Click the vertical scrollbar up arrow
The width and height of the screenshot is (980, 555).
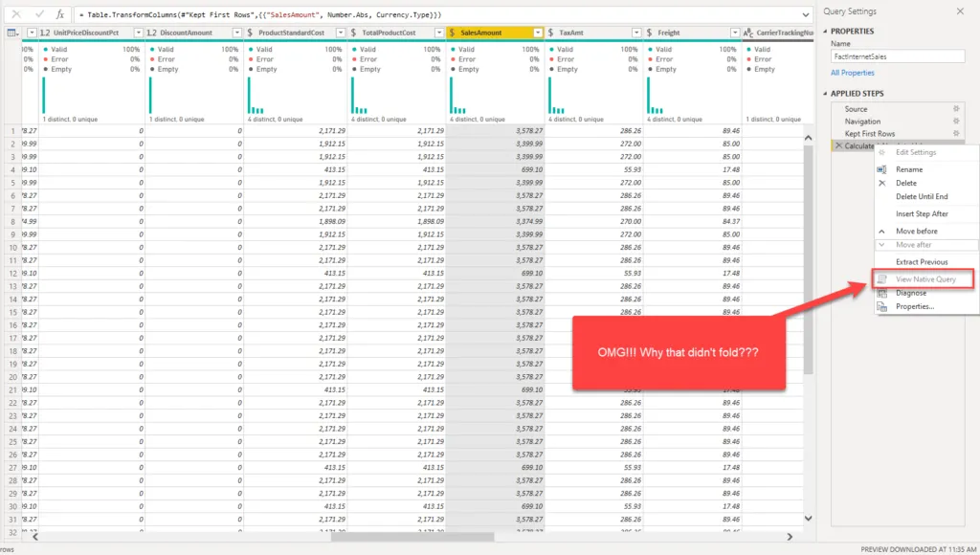pos(808,138)
